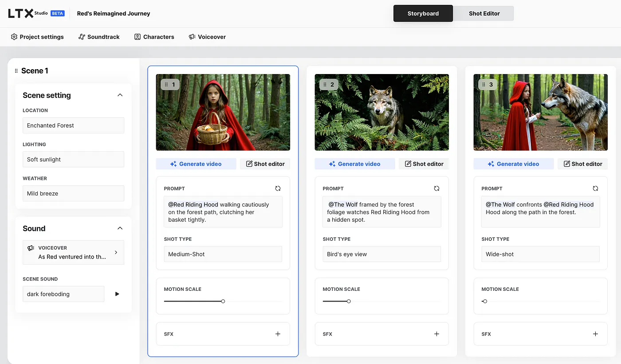Edit the prompt text of shot 2

click(x=381, y=212)
